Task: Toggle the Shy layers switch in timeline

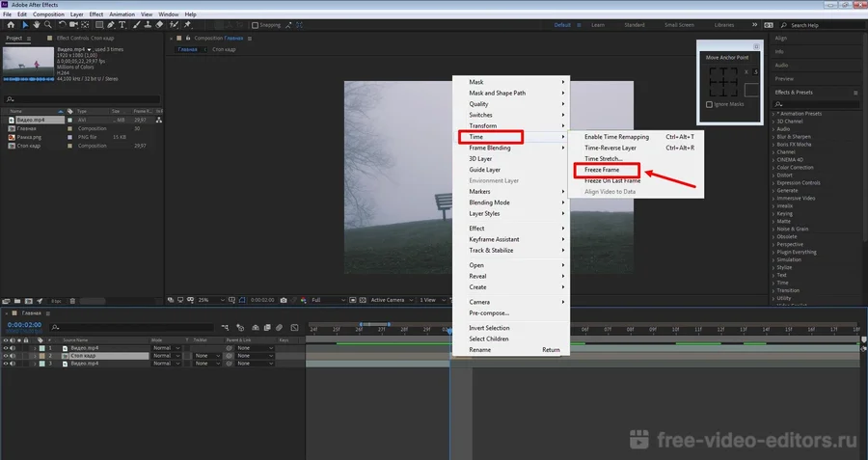Action: (x=256, y=328)
